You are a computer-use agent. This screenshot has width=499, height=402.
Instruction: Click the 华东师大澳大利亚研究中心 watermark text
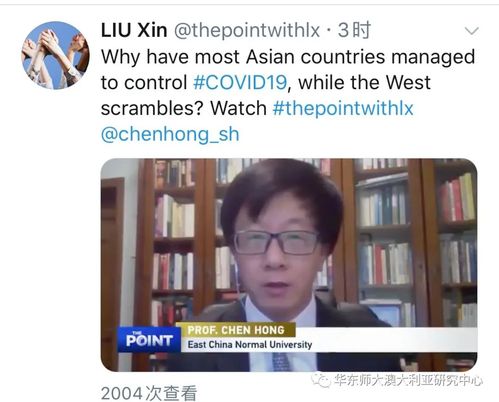(x=408, y=381)
